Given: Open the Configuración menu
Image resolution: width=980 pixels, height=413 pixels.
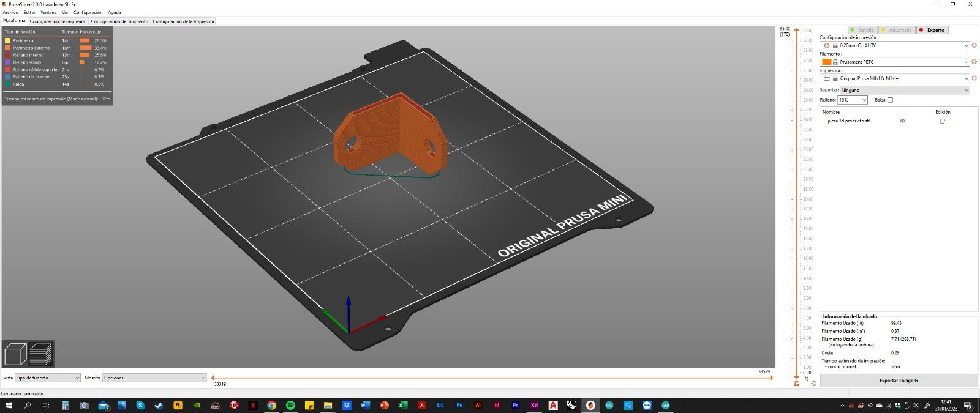Looking at the screenshot, I should (88, 12).
